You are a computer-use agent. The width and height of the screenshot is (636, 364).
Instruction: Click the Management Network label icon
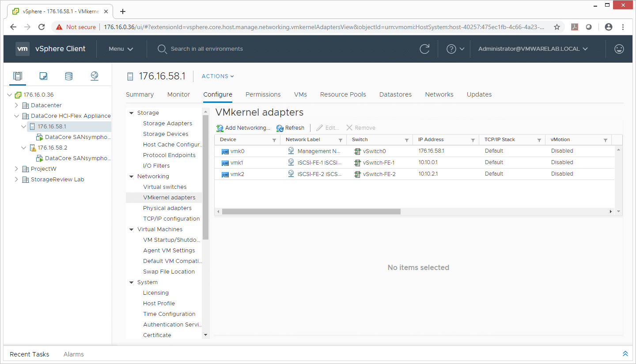[291, 150]
